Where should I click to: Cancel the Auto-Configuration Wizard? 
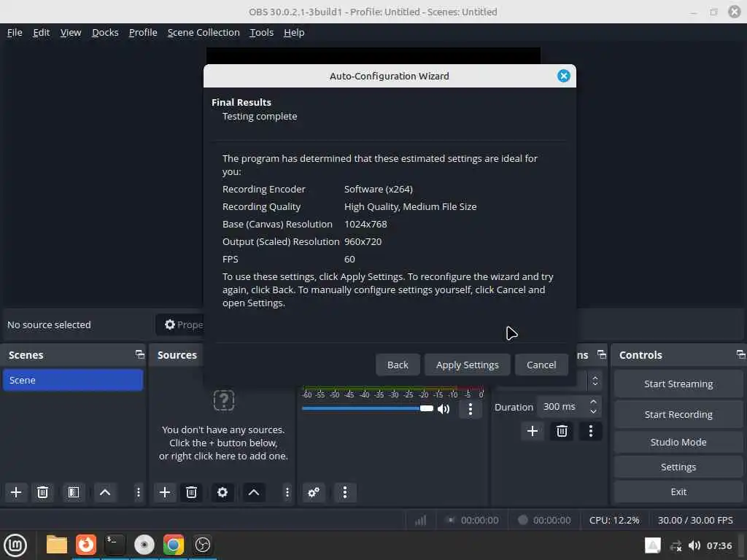tap(541, 365)
